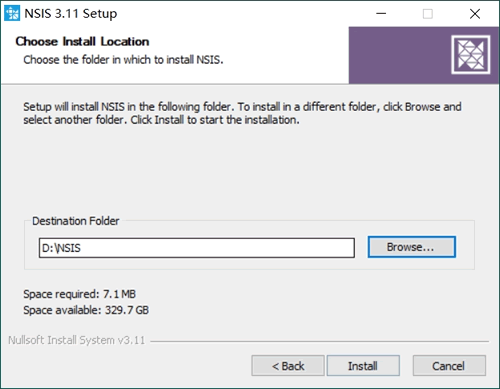The image size is (500, 389).
Task: Click the purple header banner area
Action: (400, 55)
